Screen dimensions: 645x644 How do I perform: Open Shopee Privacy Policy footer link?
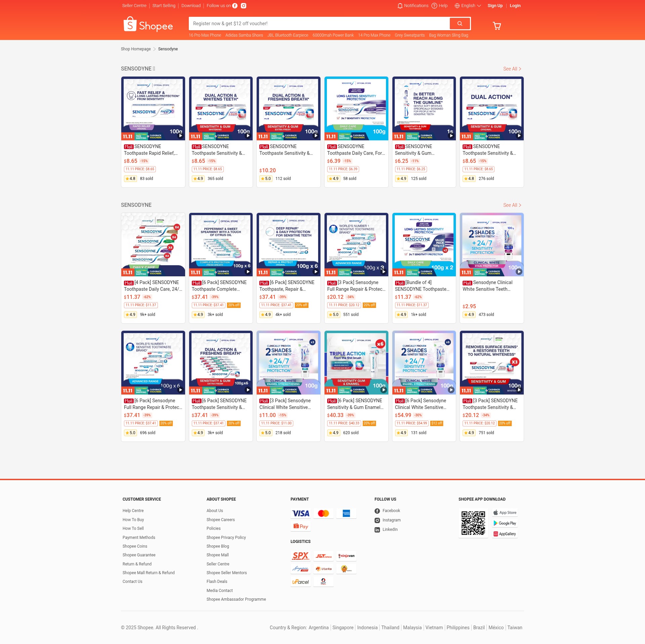point(226,538)
